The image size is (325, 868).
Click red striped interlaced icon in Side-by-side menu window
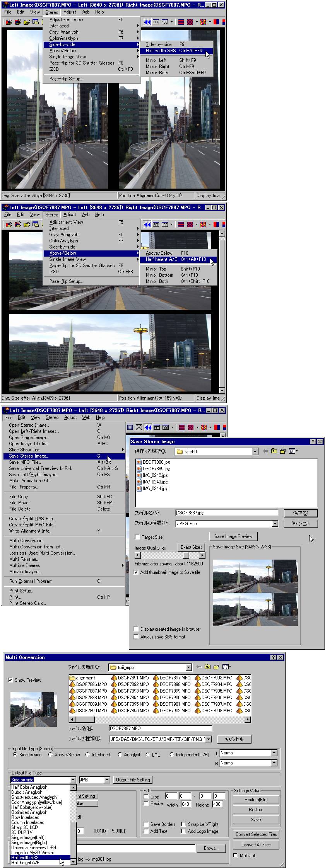[181, 22]
